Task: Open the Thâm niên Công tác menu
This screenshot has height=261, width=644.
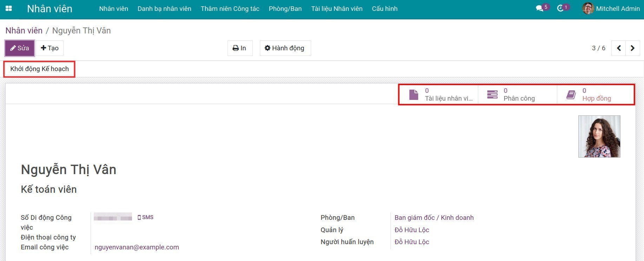Action: [x=230, y=8]
